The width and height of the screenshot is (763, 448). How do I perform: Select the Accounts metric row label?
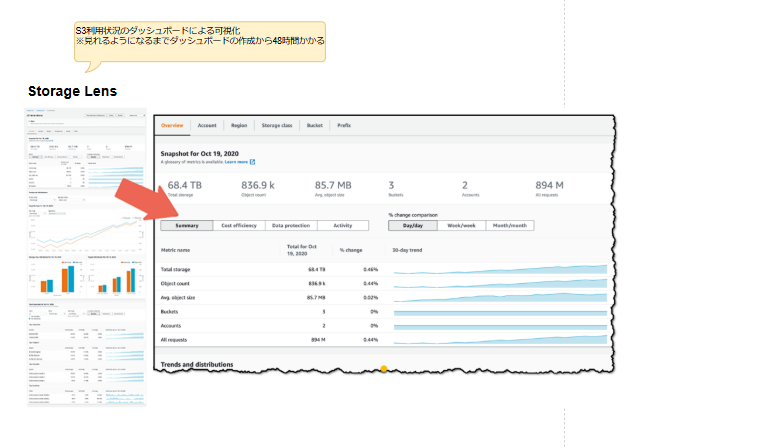171,326
